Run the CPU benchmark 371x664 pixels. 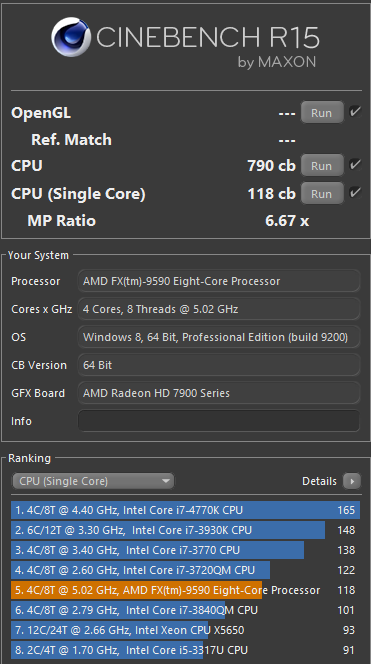(322, 165)
